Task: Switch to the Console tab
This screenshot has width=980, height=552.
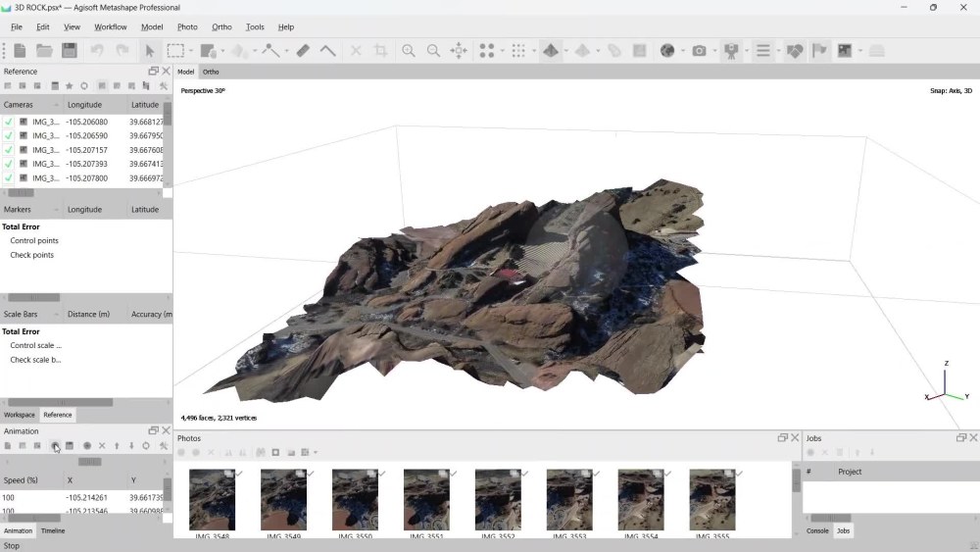Action: point(817,530)
